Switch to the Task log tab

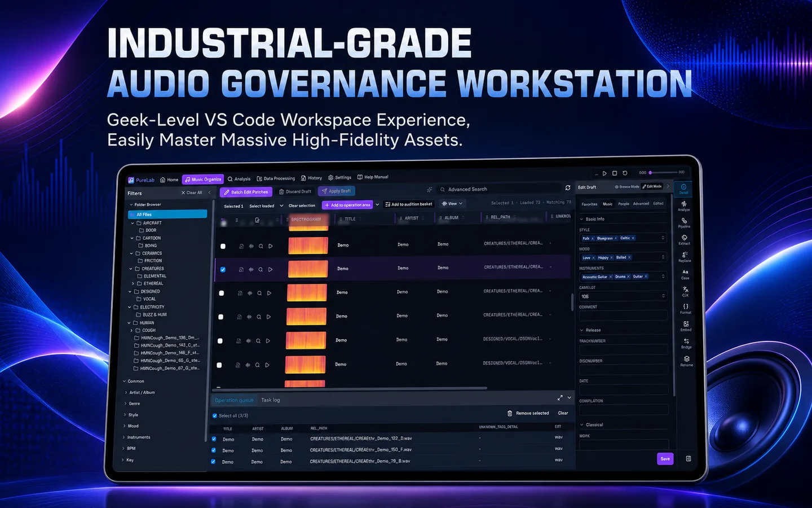(271, 400)
